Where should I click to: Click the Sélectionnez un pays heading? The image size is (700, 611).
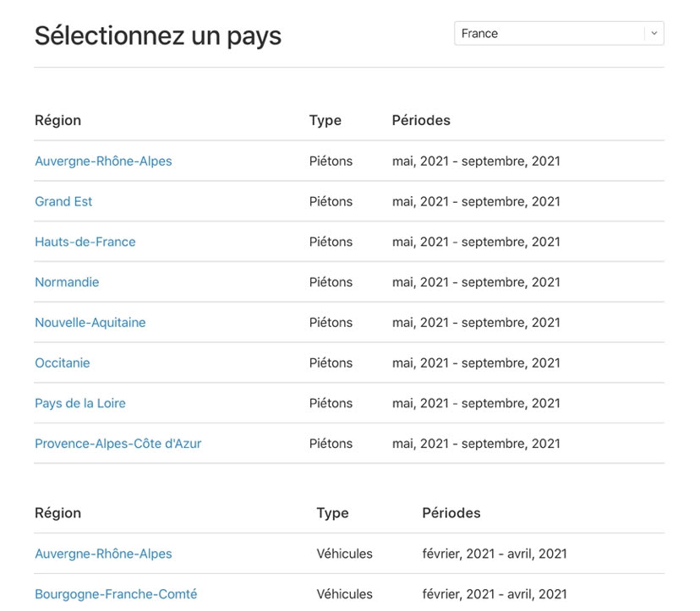pos(158,36)
